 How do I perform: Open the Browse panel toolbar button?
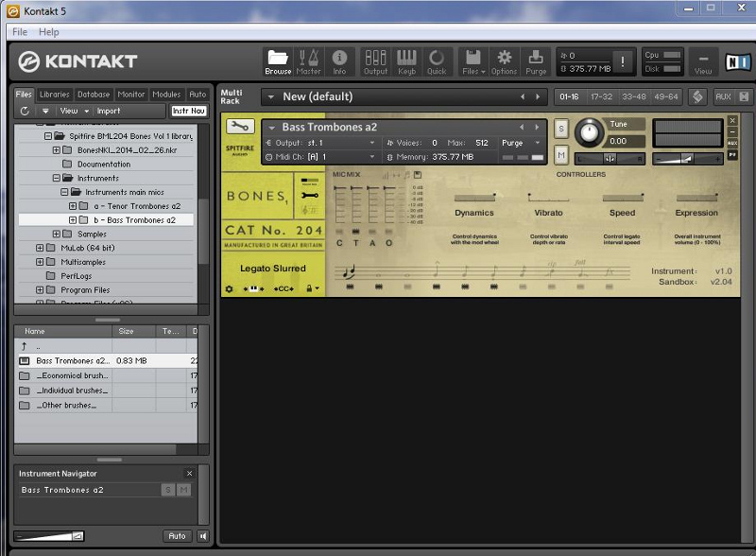coord(278,61)
